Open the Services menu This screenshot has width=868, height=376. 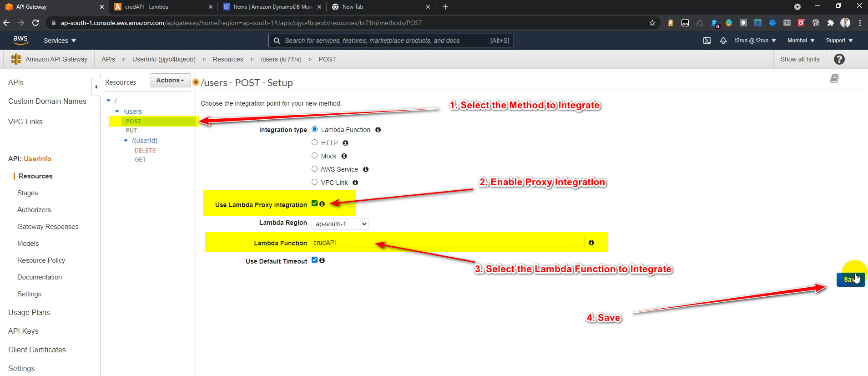(x=60, y=41)
